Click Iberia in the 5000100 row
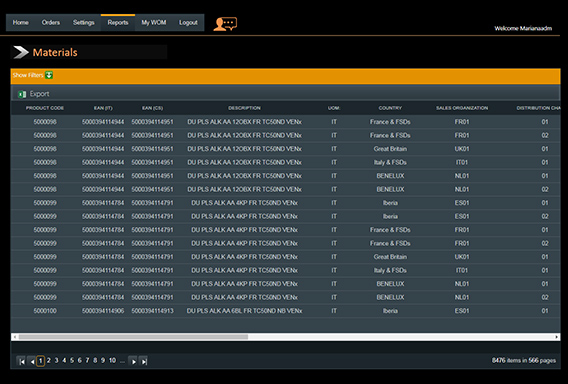 [x=390, y=311]
